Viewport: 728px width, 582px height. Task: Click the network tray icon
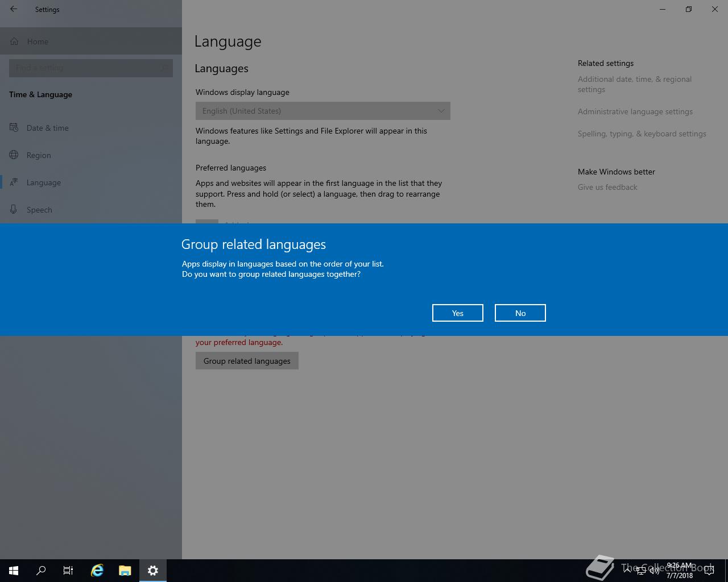[641, 571]
